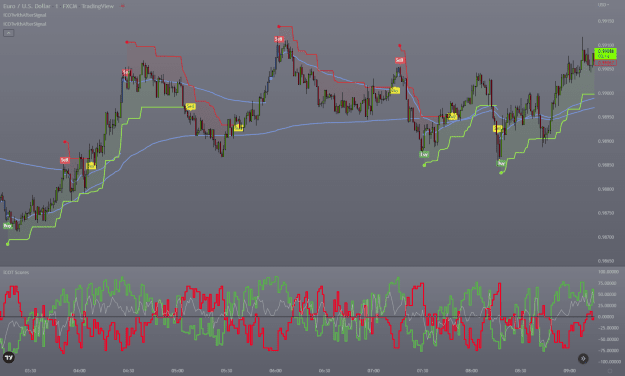Click the TradingView logo badge
Screen dimensions: 625x376
[9, 358]
